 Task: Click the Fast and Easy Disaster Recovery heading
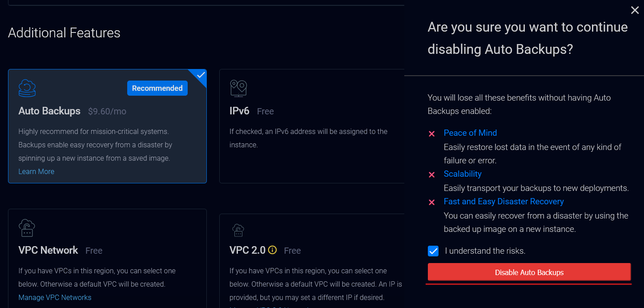point(503,202)
